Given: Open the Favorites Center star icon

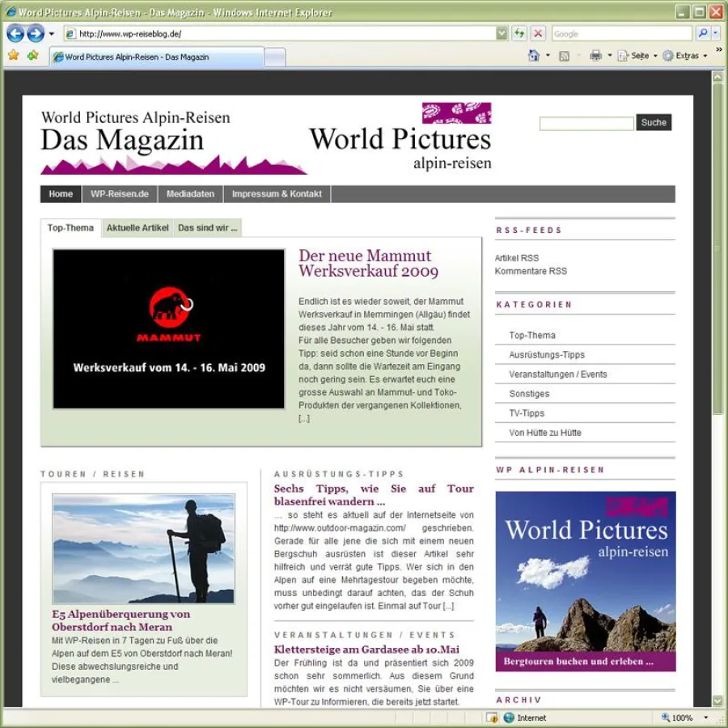Looking at the screenshot, I should [x=14, y=57].
